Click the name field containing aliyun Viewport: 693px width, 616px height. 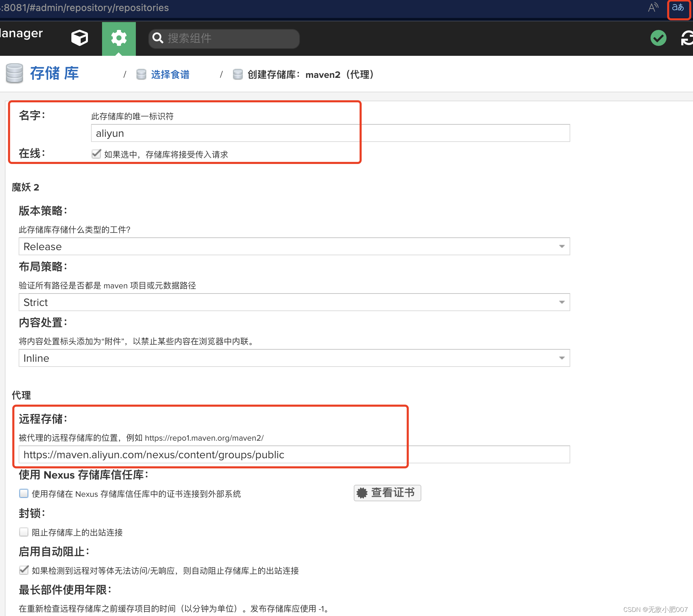tap(330, 133)
